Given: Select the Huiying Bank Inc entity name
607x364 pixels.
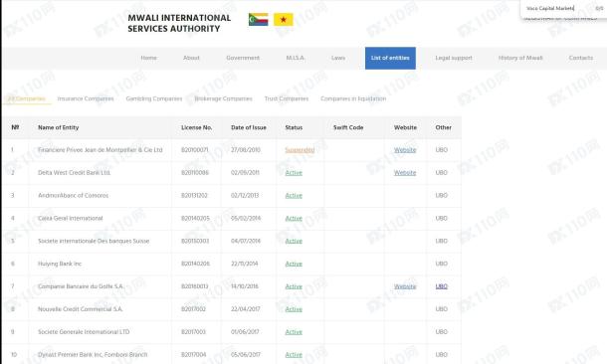Looking at the screenshot, I should pyautogui.click(x=60, y=264).
